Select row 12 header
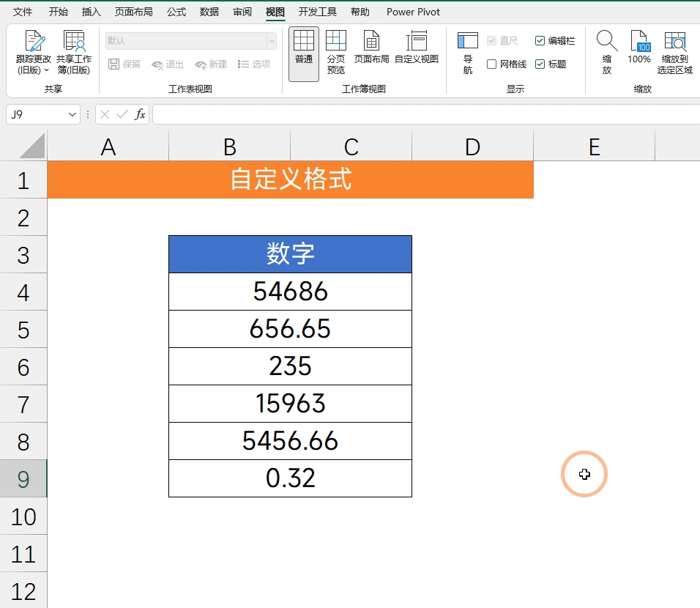700x608 pixels. (23, 590)
